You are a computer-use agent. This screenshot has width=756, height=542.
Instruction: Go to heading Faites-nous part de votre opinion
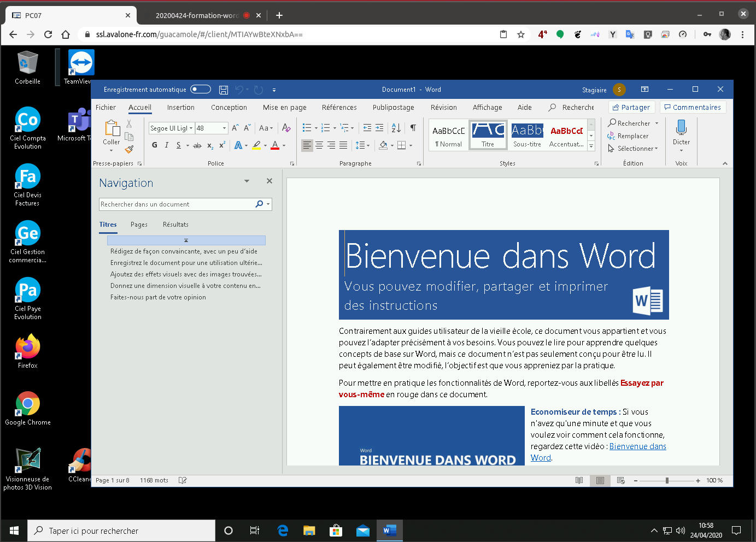[158, 297]
